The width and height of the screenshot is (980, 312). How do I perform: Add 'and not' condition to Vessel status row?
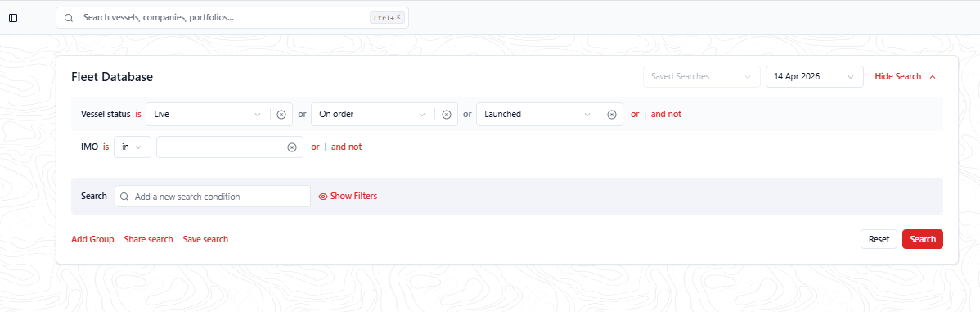pyautogui.click(x=666, y=115)
